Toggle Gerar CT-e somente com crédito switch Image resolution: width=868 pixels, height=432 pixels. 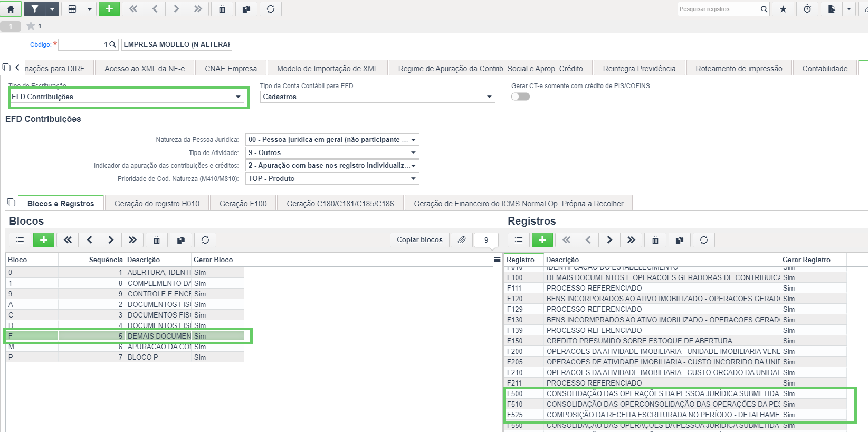pos(520,97)
